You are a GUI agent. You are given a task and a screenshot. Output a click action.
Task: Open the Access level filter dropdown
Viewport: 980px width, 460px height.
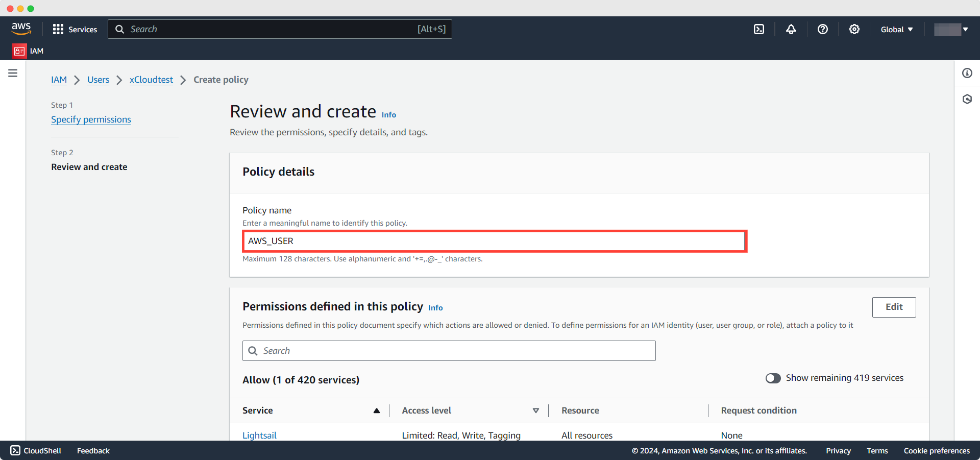coord(536,410)
